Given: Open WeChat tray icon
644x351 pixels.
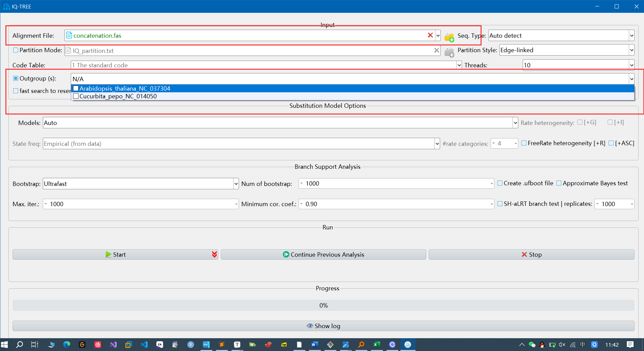Looking at the screenshot, I should click(532, 344).
